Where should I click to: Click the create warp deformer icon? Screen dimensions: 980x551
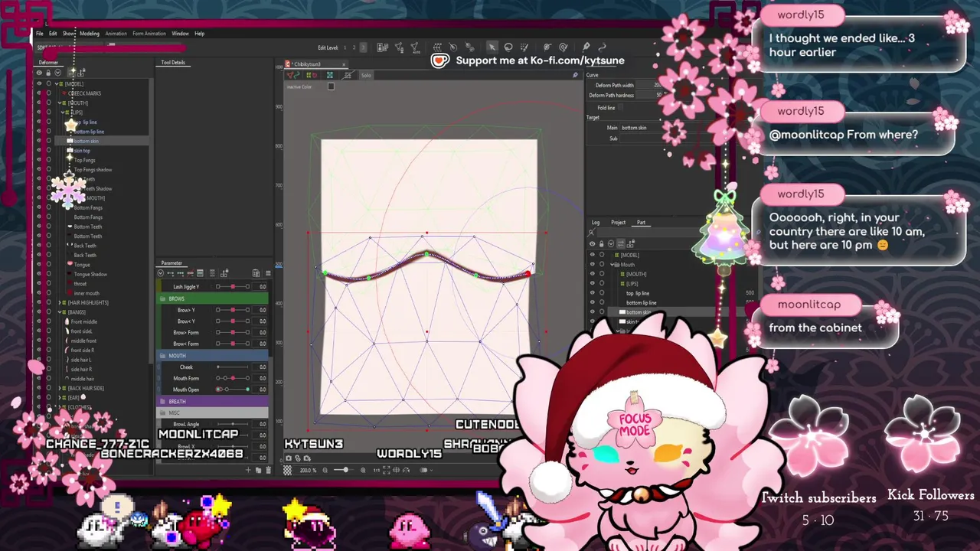[x=437, y=47]
